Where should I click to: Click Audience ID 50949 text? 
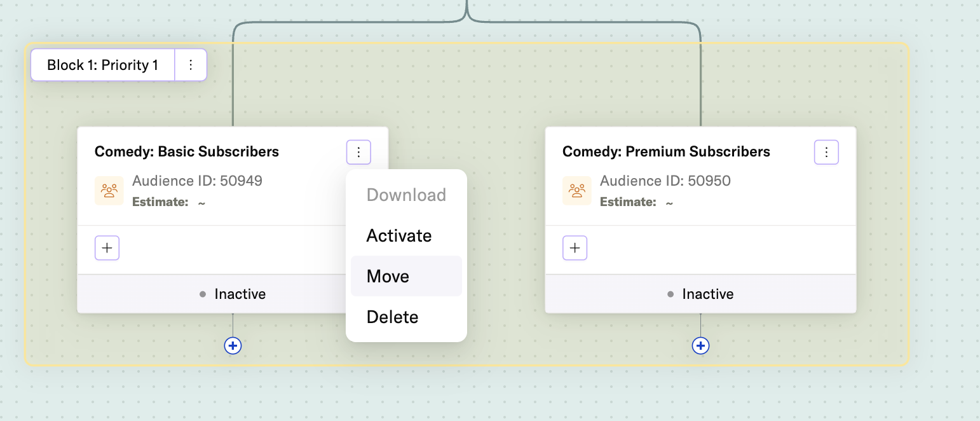pos(197,181)
